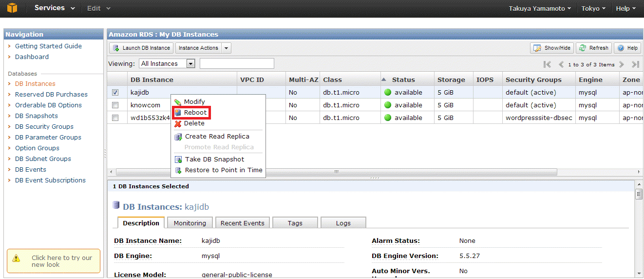Viewport: 644px width, 279px height.
Task: Check the wd1b553zk4 row checkbox
Action: (x=115, y=118)
